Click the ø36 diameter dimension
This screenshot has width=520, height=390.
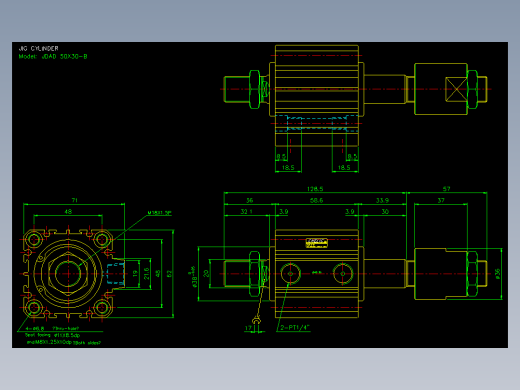pos(498,274)
